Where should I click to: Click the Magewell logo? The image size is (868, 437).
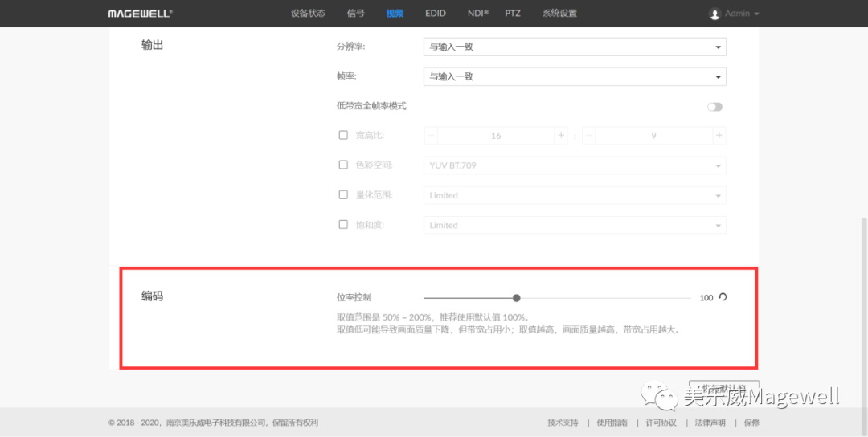tap(140, 14)
